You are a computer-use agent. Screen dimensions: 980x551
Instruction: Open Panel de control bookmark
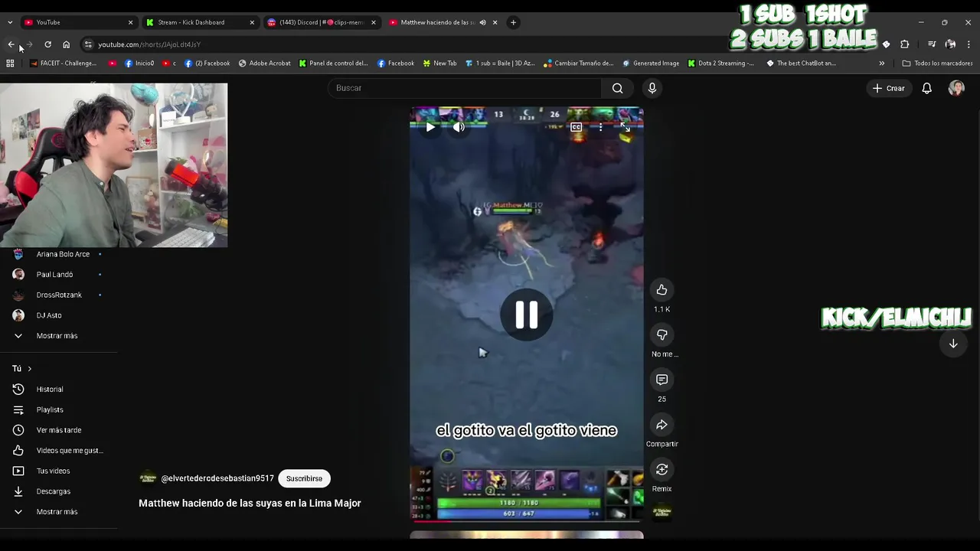[x=334, y=64]
